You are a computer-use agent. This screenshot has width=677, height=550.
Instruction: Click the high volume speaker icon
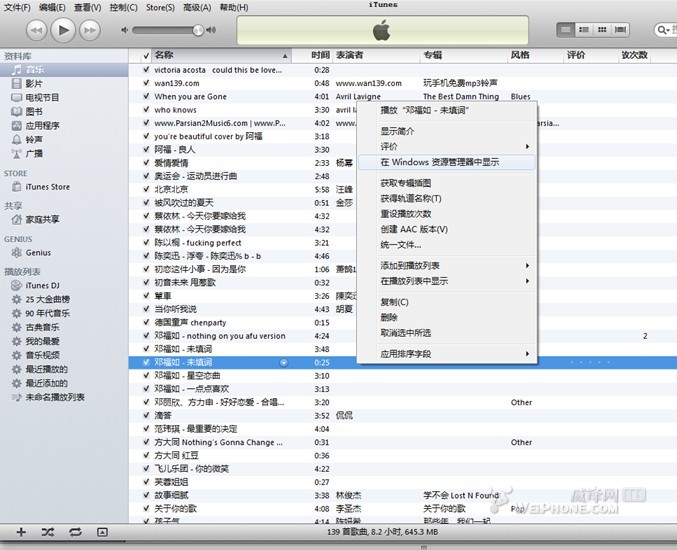pos(211,30)
